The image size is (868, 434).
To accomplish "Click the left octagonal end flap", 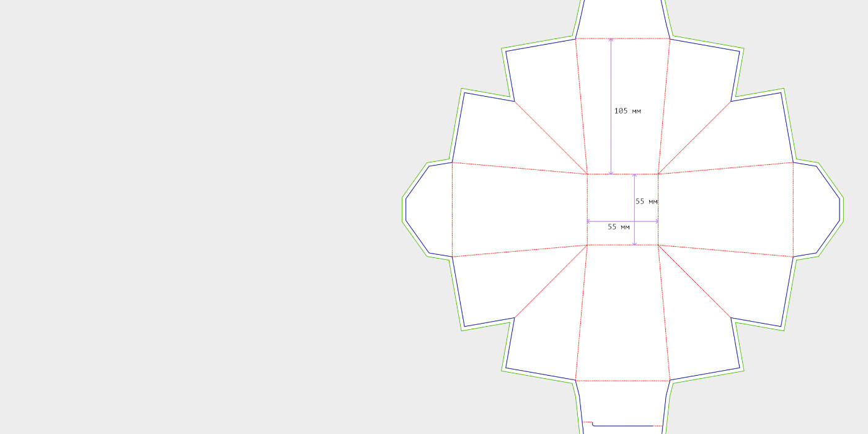I will 429,210.
